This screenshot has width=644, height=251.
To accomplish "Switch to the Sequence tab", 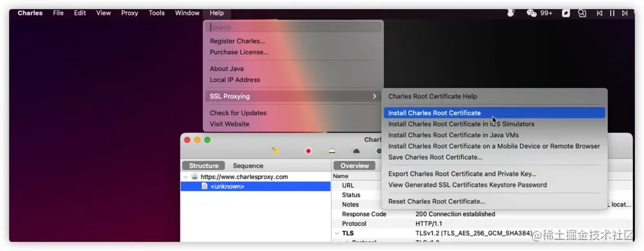I will (248, 165).
